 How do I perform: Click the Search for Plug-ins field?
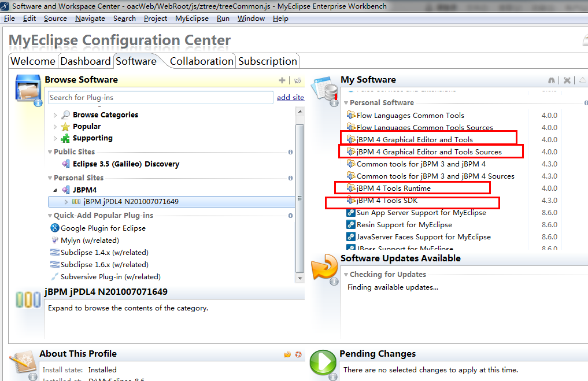tap(161, 98)
